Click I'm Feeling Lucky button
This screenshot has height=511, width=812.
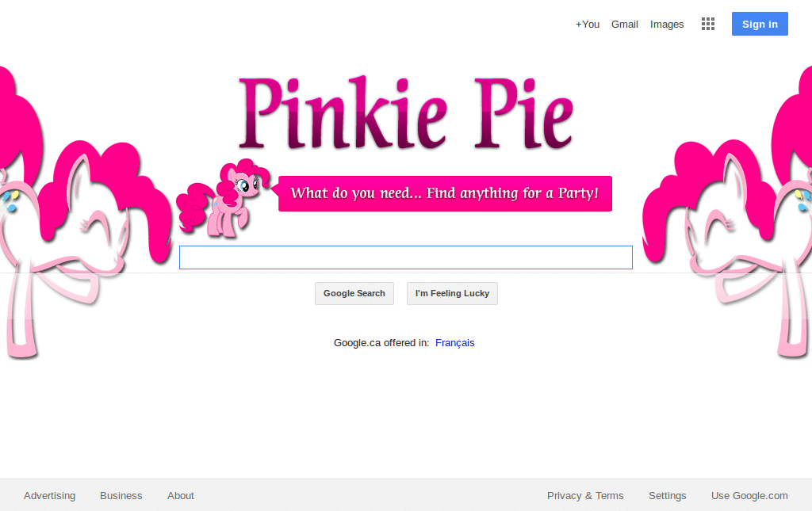452,293
